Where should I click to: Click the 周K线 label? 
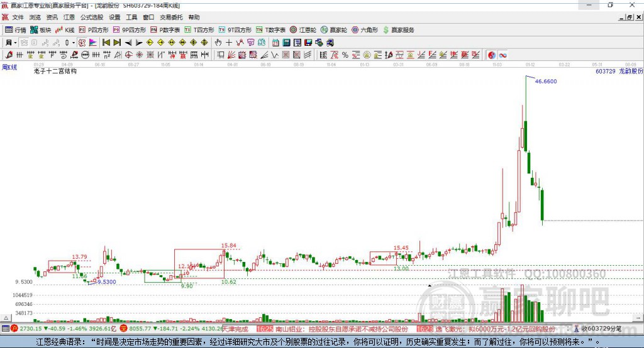(9, 67)
